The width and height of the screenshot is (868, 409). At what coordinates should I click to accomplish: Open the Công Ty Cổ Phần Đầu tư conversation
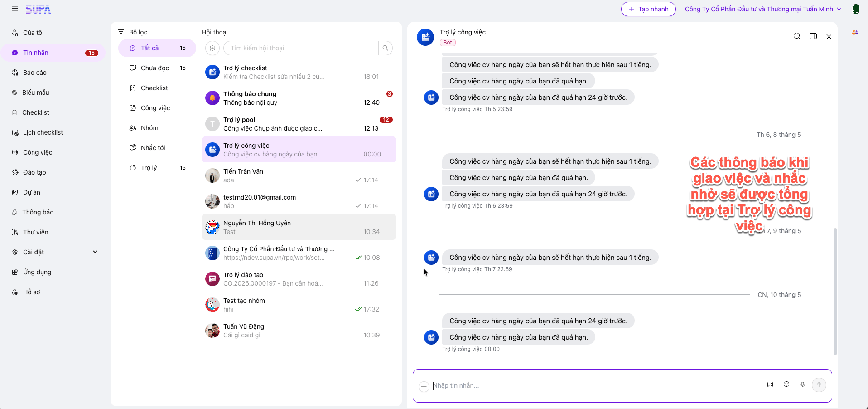[x=299, y=253]
